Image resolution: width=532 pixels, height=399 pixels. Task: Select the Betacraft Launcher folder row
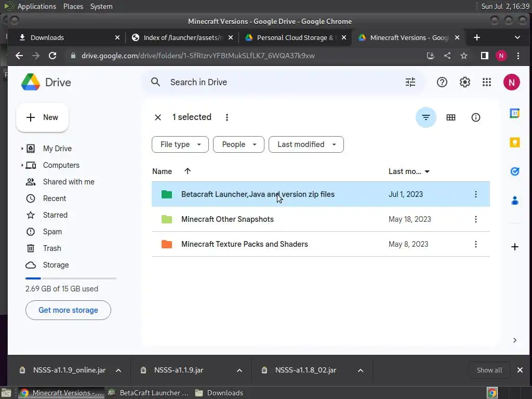pyautogui.click(x=321, y=194)
